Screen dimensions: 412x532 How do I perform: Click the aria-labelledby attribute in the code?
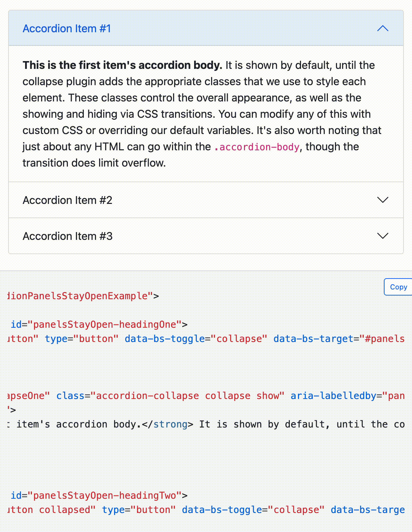point(333,396)
